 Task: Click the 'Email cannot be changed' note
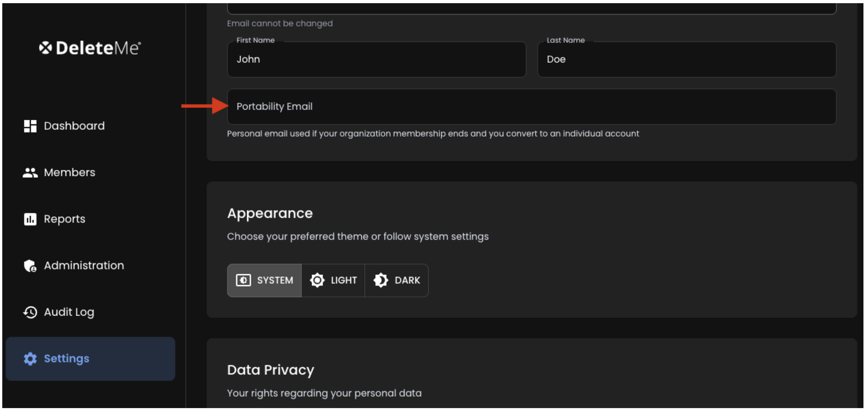coord(280,23)
